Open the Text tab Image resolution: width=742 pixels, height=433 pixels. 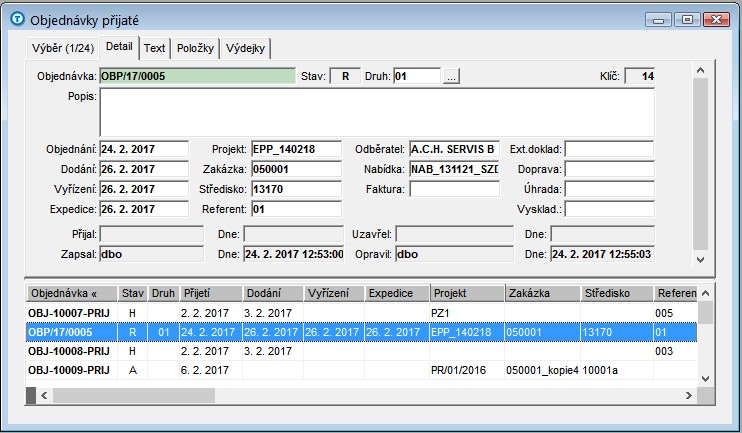154,48
